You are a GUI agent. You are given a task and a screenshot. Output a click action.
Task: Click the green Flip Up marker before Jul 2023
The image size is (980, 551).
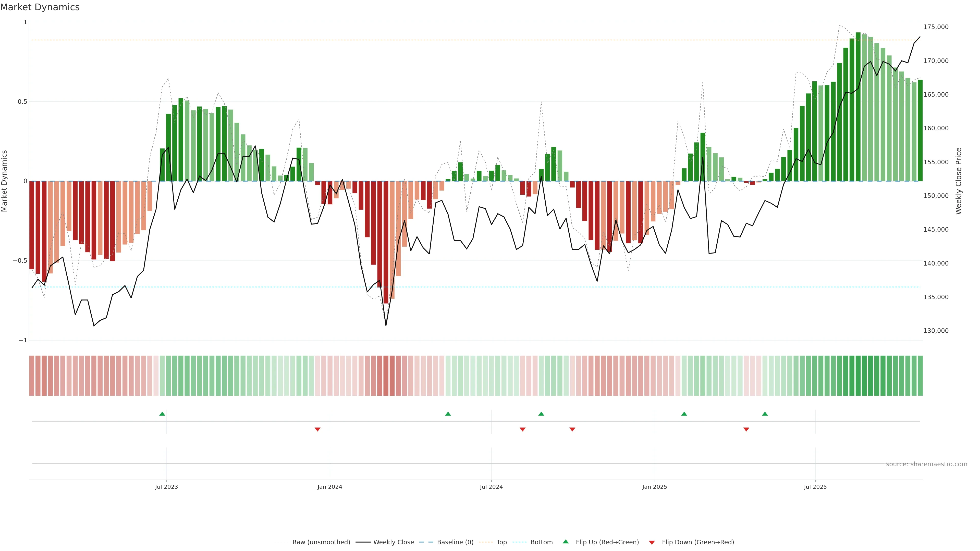pos(162,414)
